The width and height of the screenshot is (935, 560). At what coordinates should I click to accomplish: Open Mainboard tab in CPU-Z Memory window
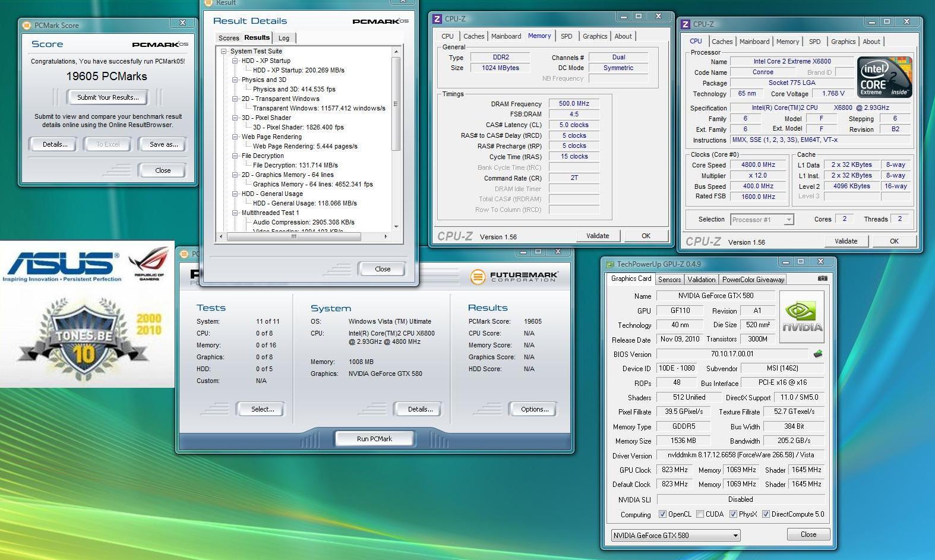[x=506, y=36]
